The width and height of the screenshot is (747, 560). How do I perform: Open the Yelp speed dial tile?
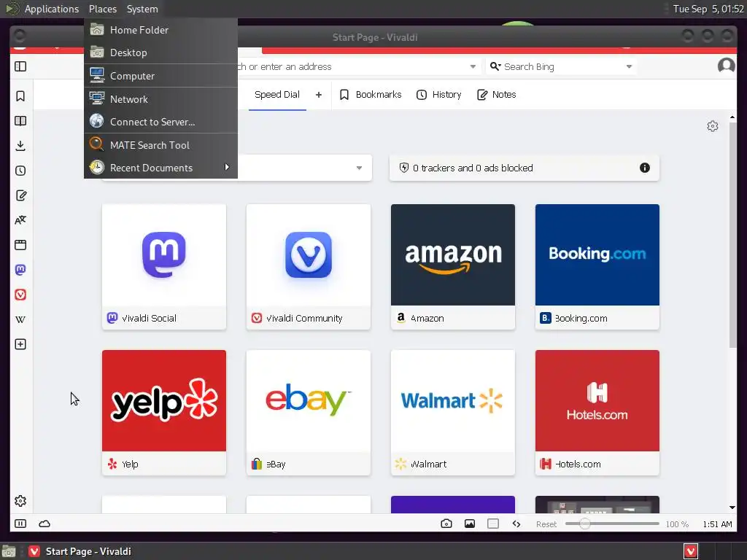click(164, 413)
